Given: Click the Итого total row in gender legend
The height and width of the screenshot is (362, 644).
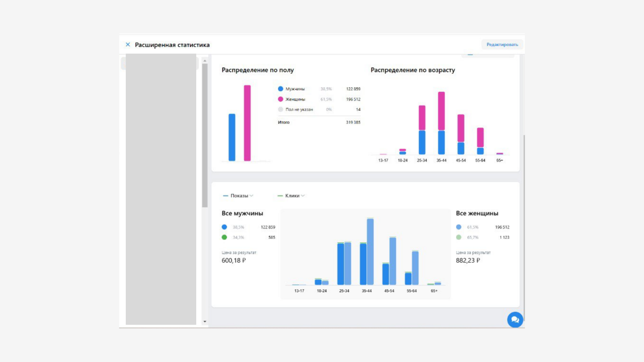Looking at the screenshot, I should 319,122.
